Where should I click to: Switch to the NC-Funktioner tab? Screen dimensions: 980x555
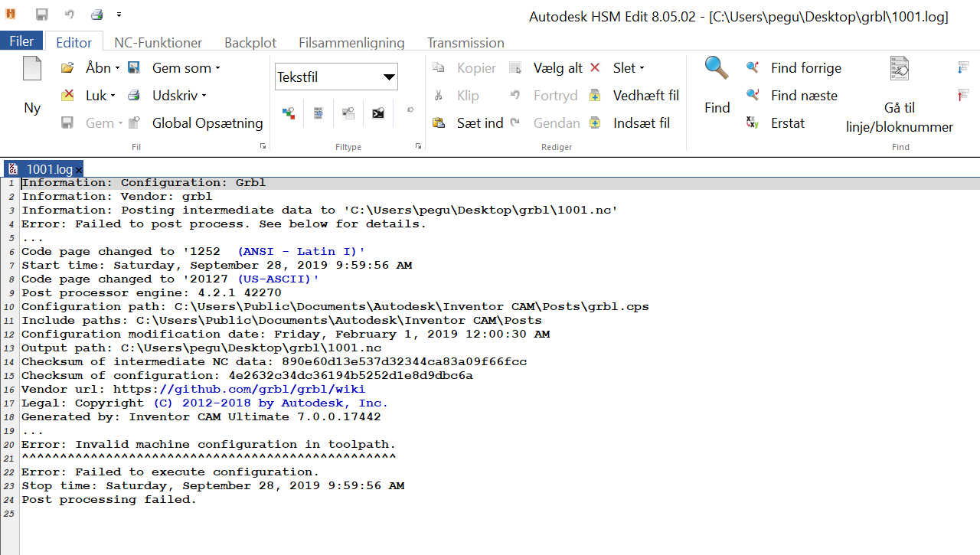pyautogui.click(x=158, y=43)
